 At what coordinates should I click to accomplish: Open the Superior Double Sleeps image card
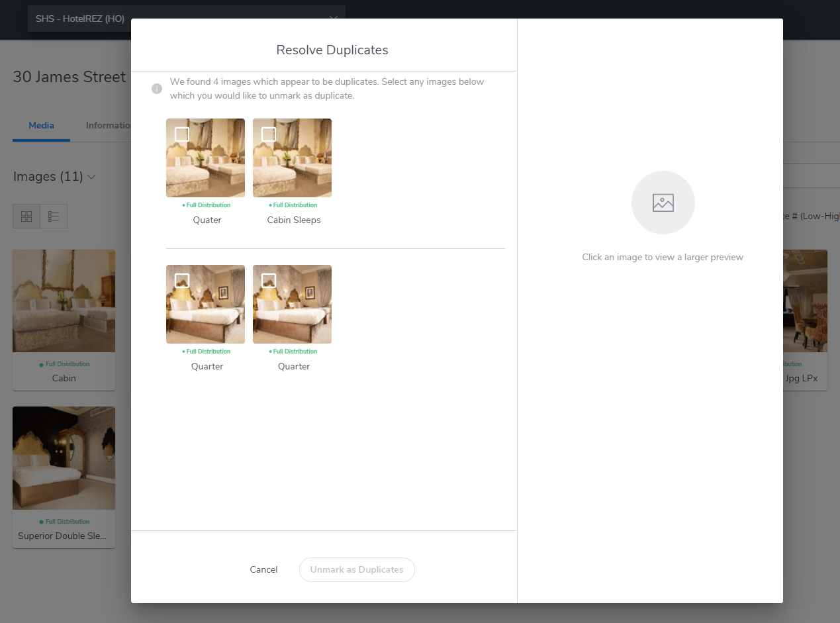(64, 477)
